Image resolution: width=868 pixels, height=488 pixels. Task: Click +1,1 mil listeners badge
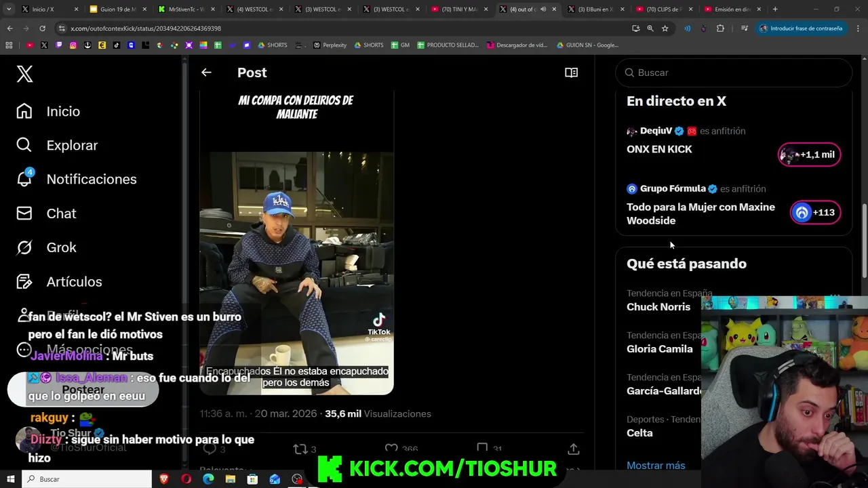[x=810, y=155]
